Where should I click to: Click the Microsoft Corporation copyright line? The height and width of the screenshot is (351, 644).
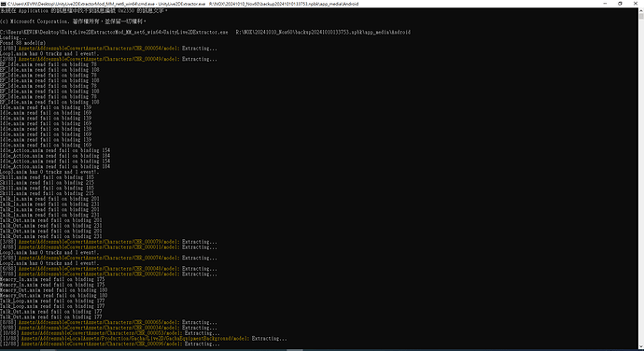[x=74, y=21]
